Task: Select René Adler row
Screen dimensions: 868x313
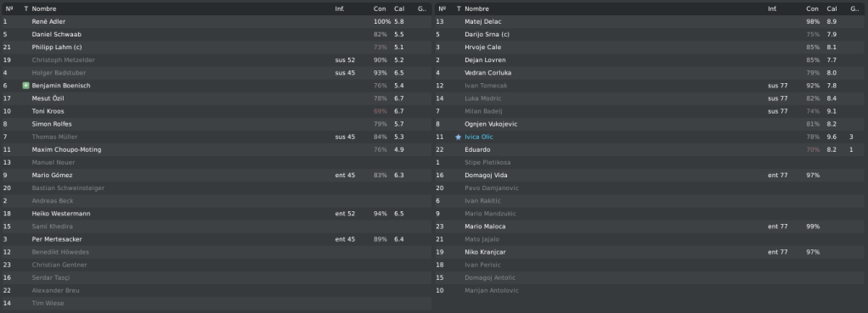Action: tap(217, 21)
